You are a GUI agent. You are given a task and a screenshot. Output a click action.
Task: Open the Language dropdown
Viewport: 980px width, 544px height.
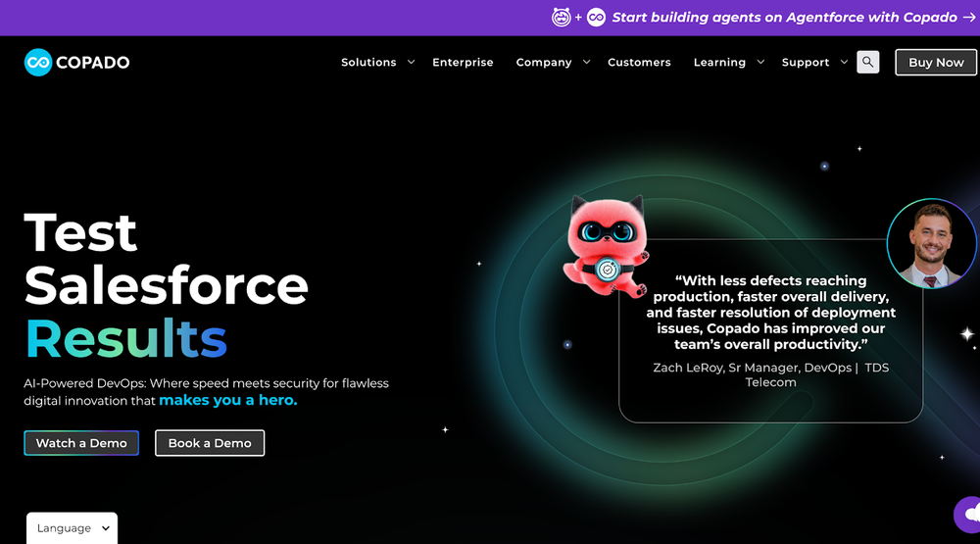tap(72, 528)
